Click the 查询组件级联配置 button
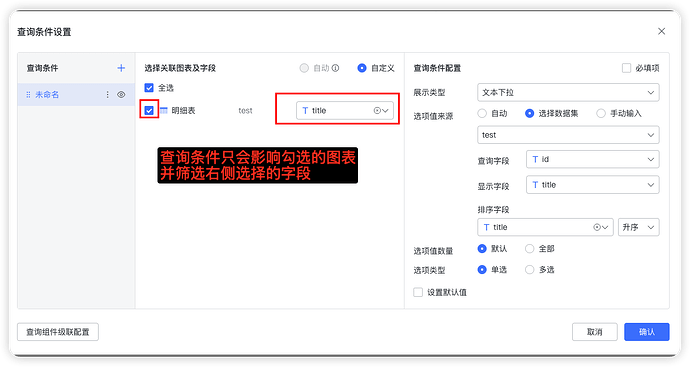The width and height of the screenshot is (690, 367). pos(58,332)
